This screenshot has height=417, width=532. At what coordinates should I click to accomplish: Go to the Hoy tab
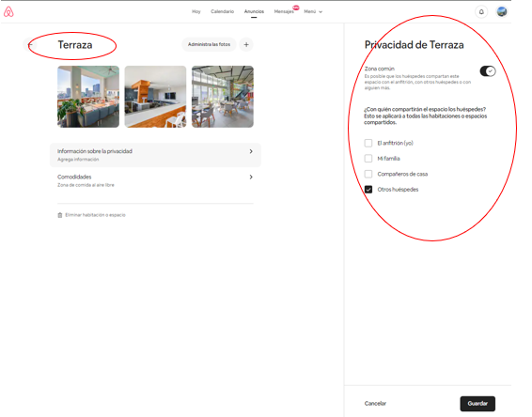pyautogui.click(x=196, y=11)
